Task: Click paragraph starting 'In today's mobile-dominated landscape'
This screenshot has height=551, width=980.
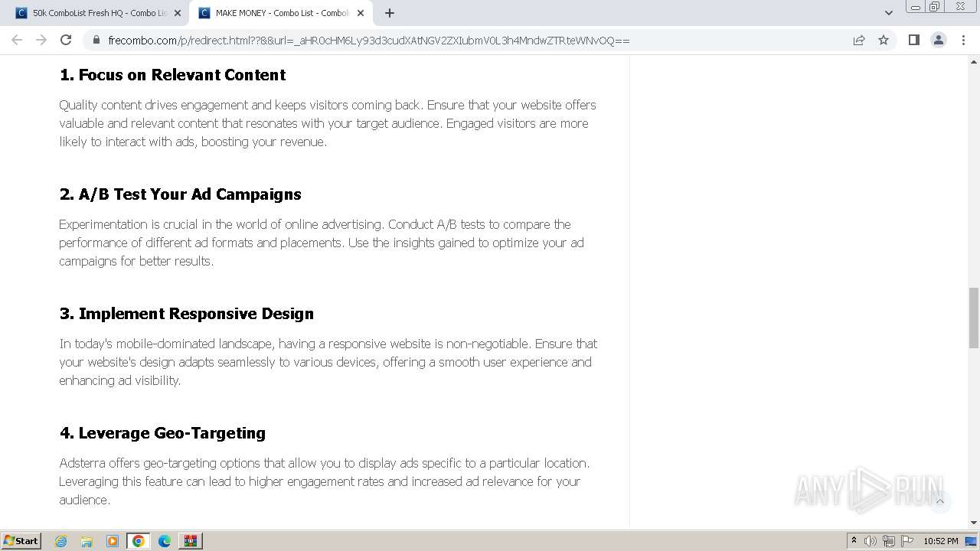Action: (x=328, y=362)
